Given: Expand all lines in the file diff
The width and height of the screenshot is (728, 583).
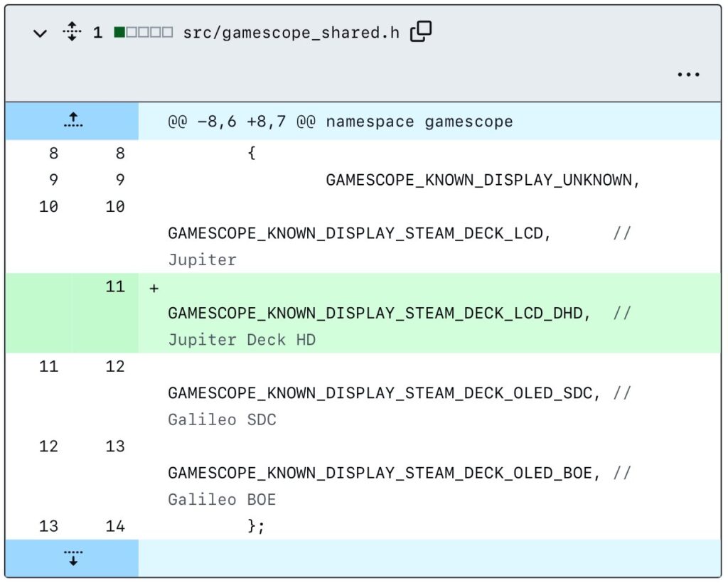Looking at the screenshot, I should pyautogui.click(x=72, y=31).
